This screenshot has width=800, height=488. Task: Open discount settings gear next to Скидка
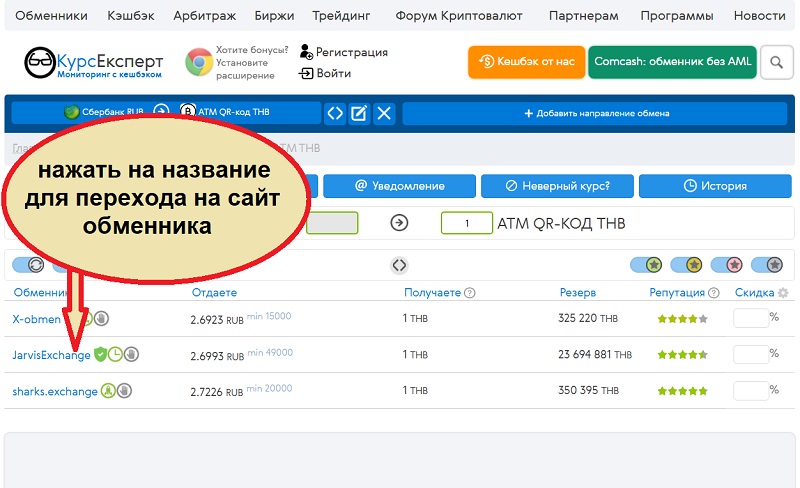[x=783, y=293]
